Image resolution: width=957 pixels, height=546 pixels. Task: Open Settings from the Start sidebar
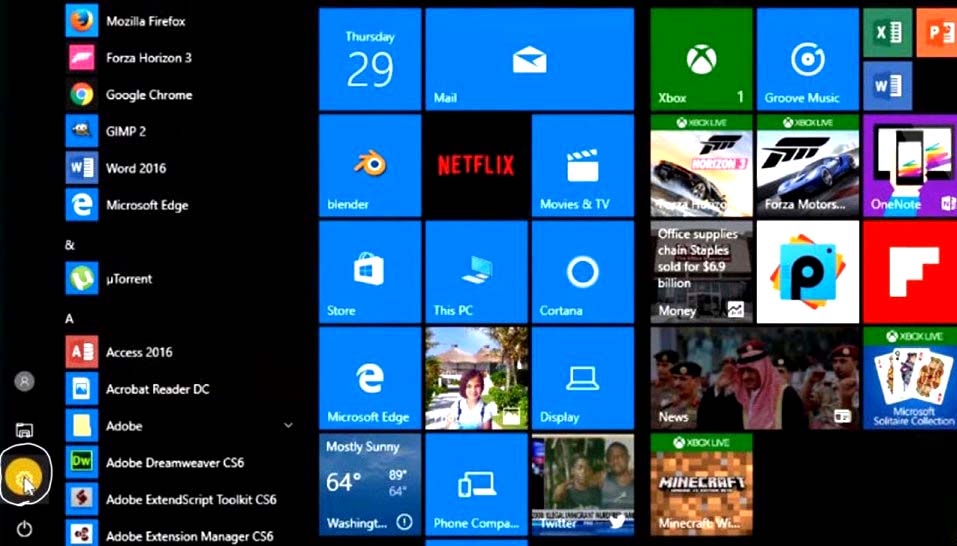(x=23, y=475)
